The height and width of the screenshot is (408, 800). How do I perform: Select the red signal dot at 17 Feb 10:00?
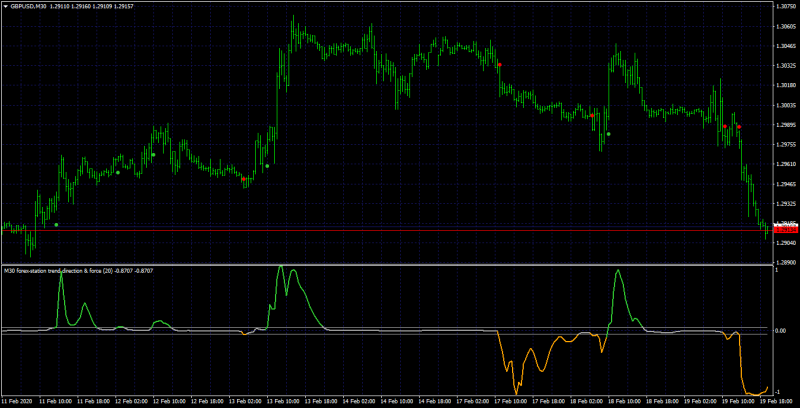coord(500,65)
